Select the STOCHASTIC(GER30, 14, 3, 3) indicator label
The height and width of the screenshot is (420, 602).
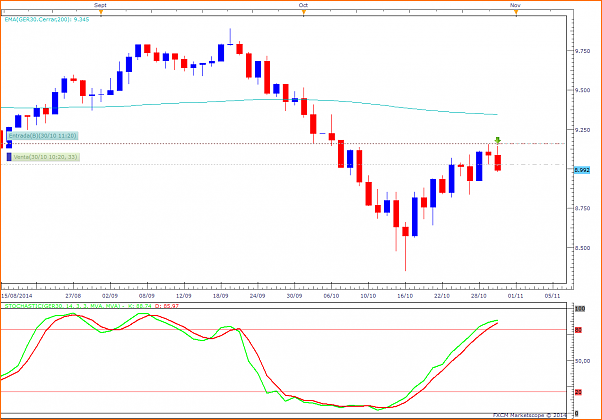[64, 306]
